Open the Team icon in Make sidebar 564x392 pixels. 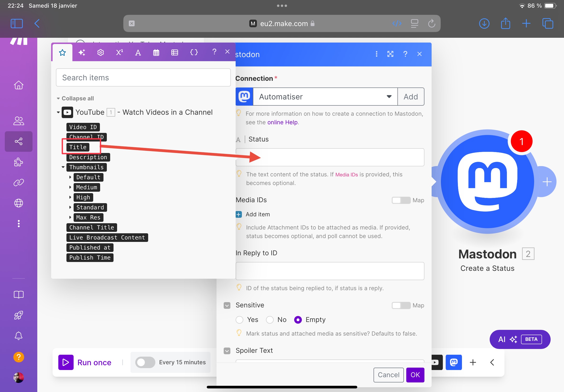click(19, 121)
